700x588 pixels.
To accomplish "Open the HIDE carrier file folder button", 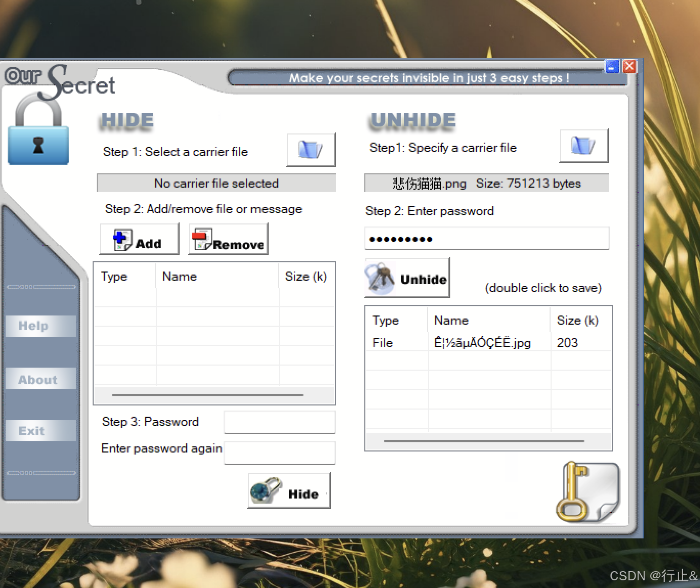I will pyautogui.click(x=311, y=150).
